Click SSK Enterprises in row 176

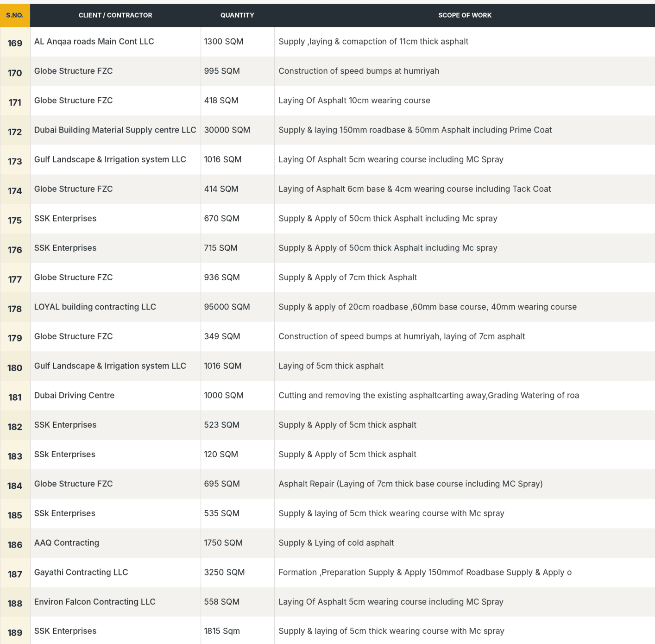65,248
